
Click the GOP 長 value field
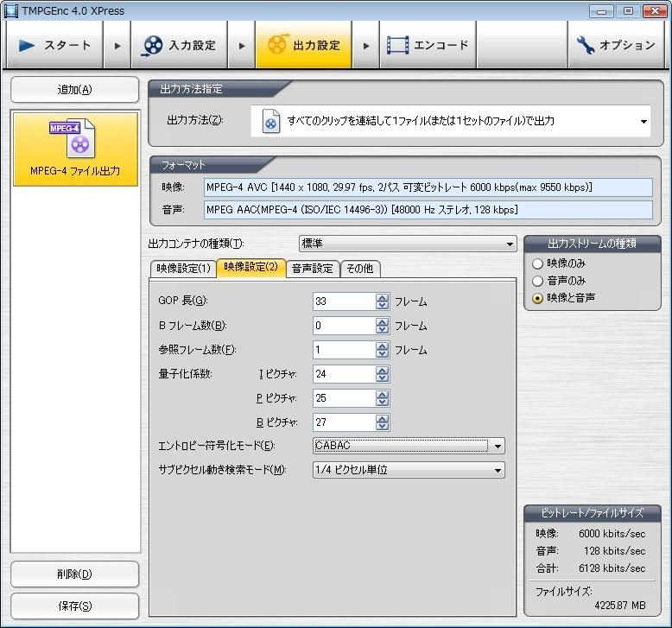click(x=344, y=301)
